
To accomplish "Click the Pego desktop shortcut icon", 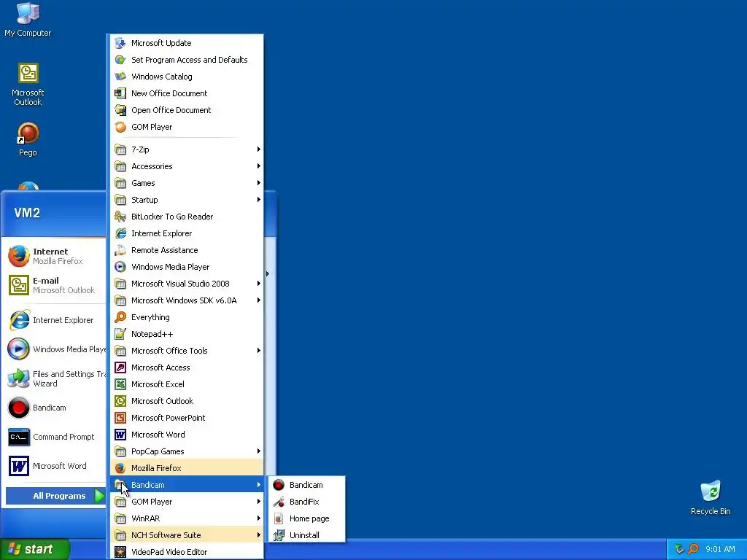I will 28,133.
